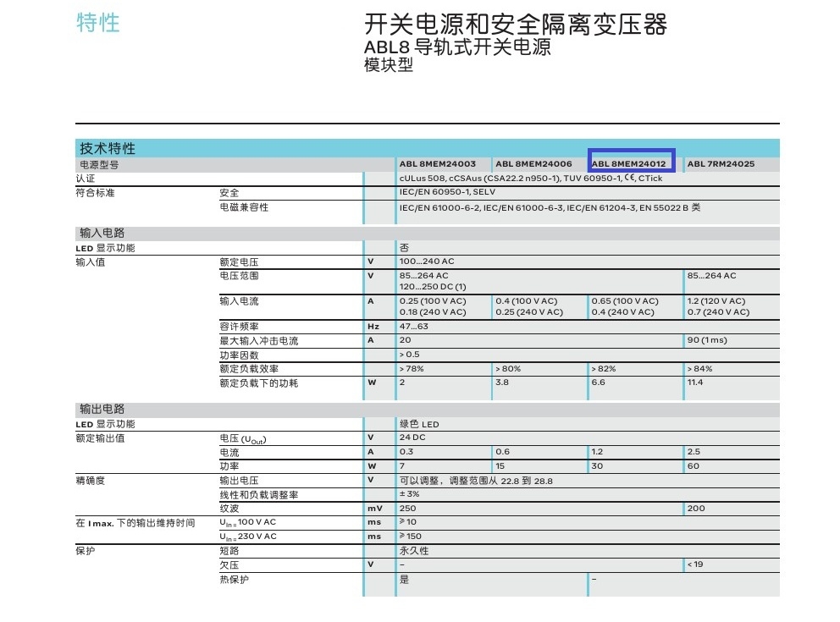Click the 250 ripple value
Image resolution: width=840 pixels, height=622 pixels.
click(x=407, y=509)
